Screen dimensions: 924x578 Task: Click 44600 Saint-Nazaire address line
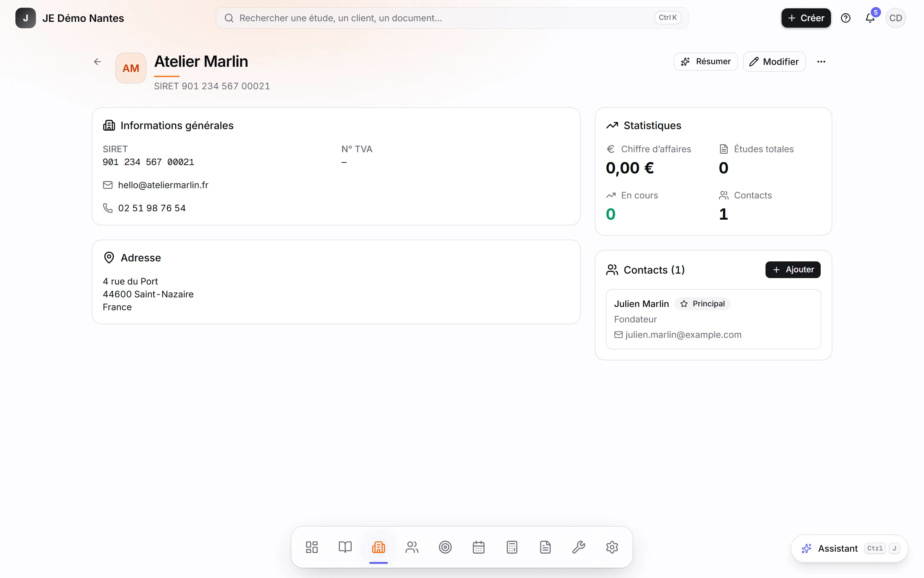point(148,294)
